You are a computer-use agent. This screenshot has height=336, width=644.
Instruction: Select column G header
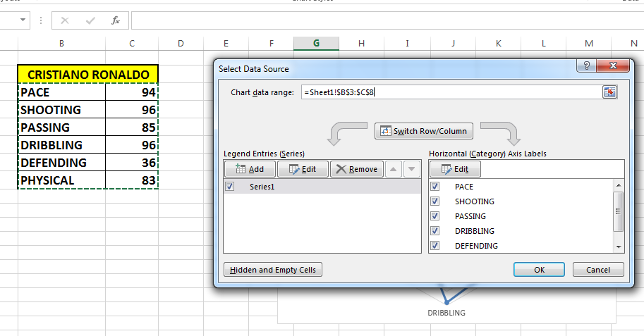[316, 44]
